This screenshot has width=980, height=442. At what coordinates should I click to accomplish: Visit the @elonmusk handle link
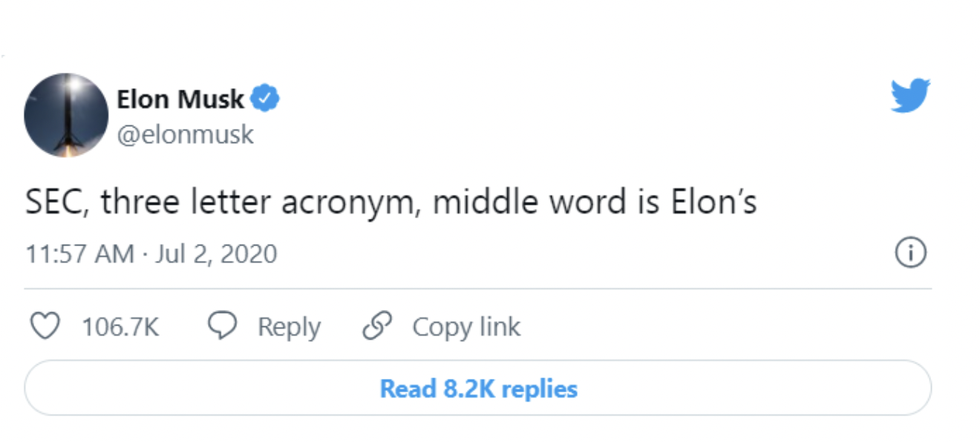click(x=185, y=134)
